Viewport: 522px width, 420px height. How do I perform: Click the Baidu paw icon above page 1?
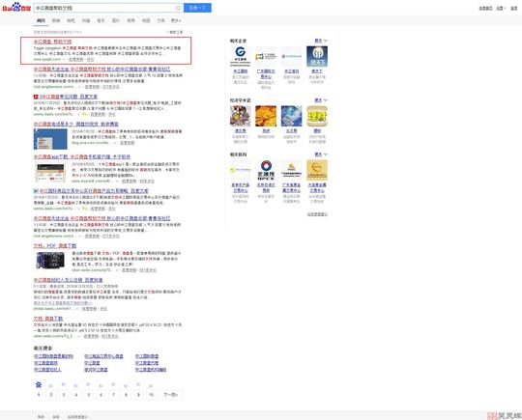39,384
